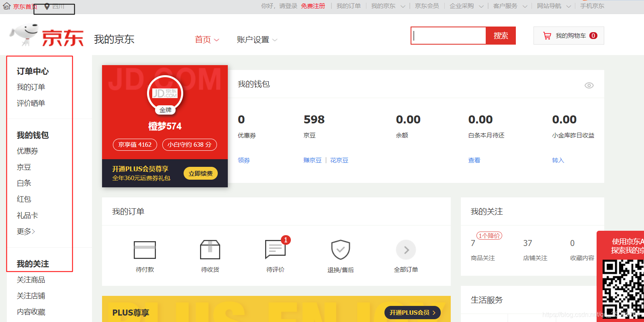Select 关注店铺 in the sidebar
Image resolution: width=644 pixels, height=322 pixels.
point(31,296)
